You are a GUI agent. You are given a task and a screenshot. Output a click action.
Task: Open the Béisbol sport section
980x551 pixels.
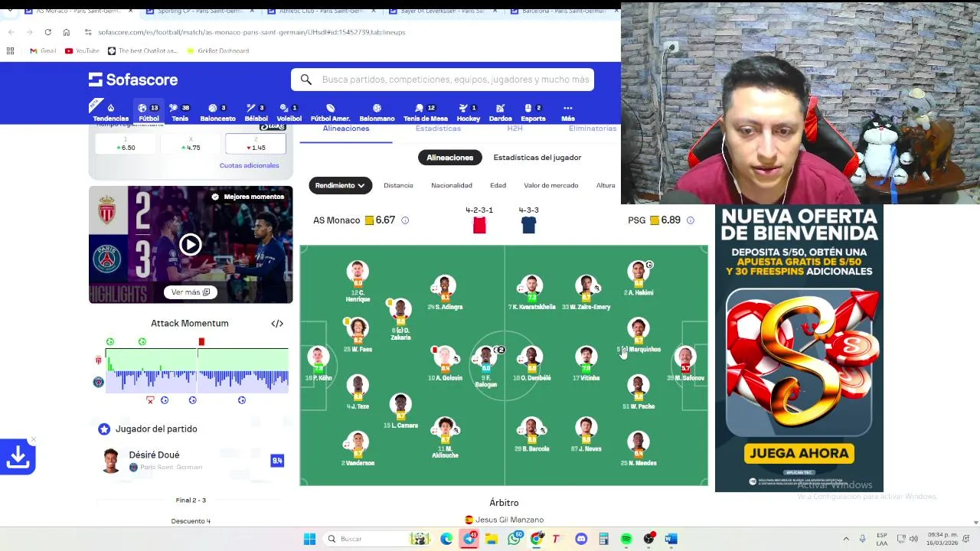click(x=256, y=112)
